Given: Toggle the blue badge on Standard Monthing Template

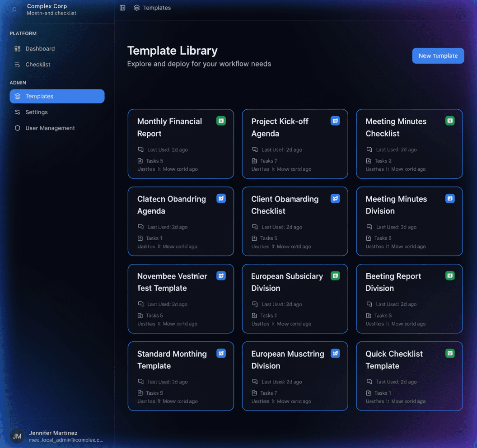Looking at the screenshot, I should (x=221, y=353).
